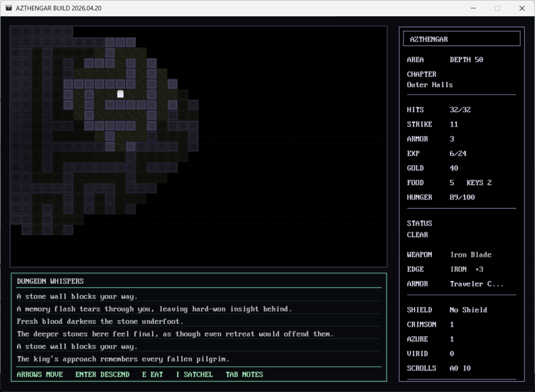
Task: Open the I SATCHEL command
Action: pyautogui.click(x=194, y=374)
